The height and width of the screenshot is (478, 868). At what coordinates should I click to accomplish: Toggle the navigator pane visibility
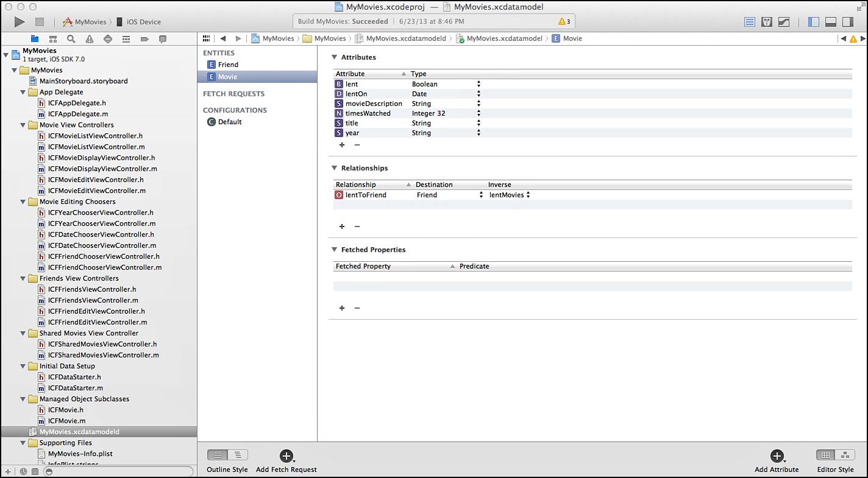coord(814,22)
